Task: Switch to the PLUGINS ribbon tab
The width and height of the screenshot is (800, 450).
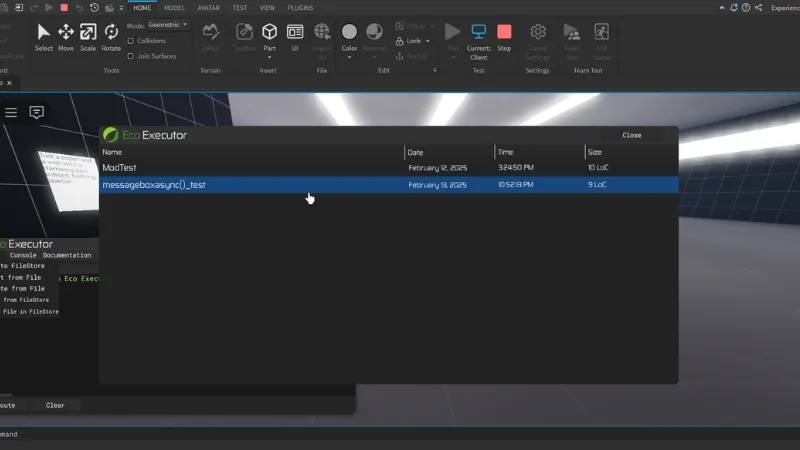Action: 300,8
